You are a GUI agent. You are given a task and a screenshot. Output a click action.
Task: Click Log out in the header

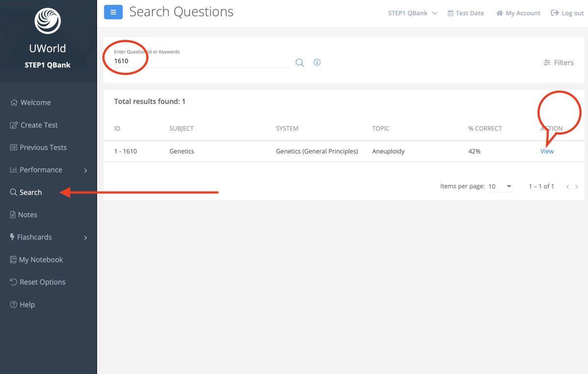pos(567,13)
